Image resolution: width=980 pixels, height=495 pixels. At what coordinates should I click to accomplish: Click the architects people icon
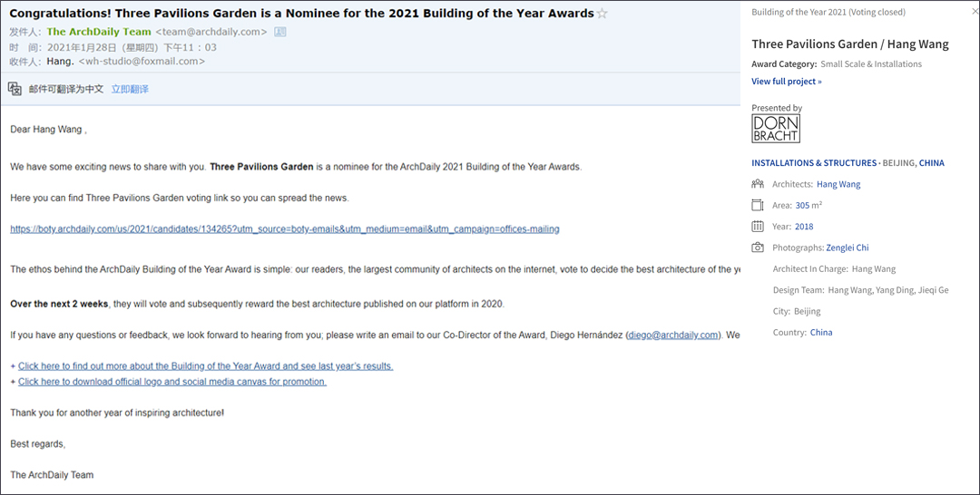(x=758, y=183)
